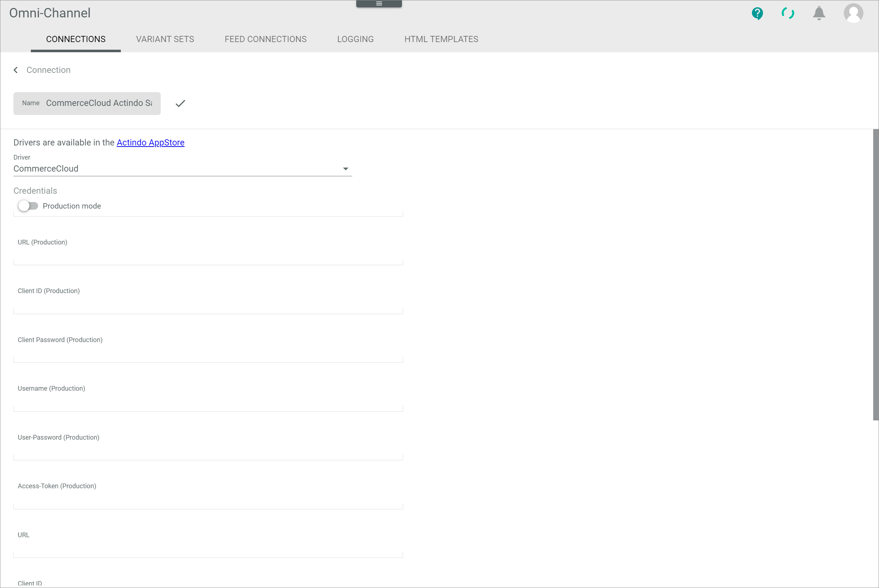
Task: Open the user profile avatar
Action: [x=854, y=13]
